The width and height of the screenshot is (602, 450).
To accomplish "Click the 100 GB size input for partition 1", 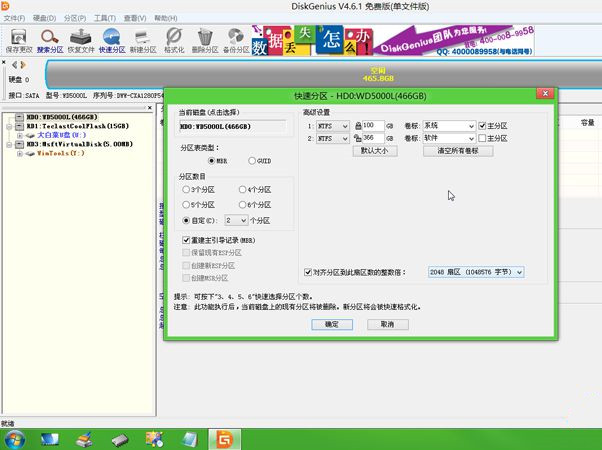I will [x=373, y=126].
